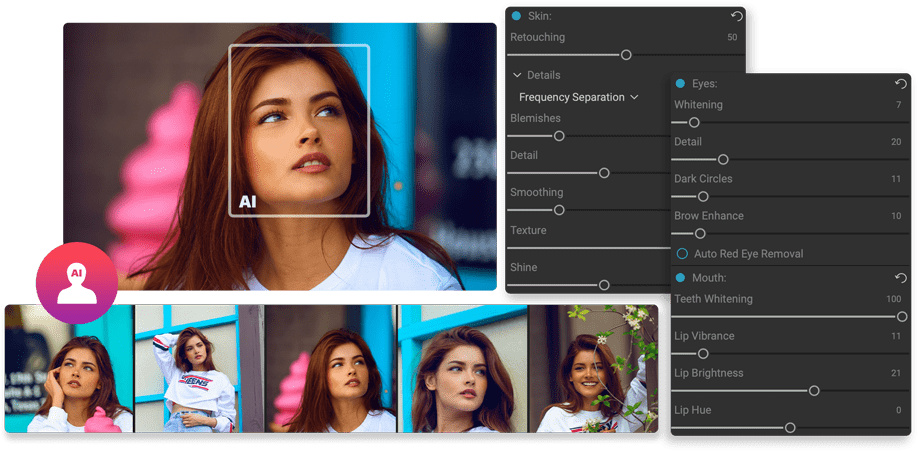This screenshot has height=451, width=918.
Task: Click the Brow Enhance slider handle
Action: [x=700, y=234]
